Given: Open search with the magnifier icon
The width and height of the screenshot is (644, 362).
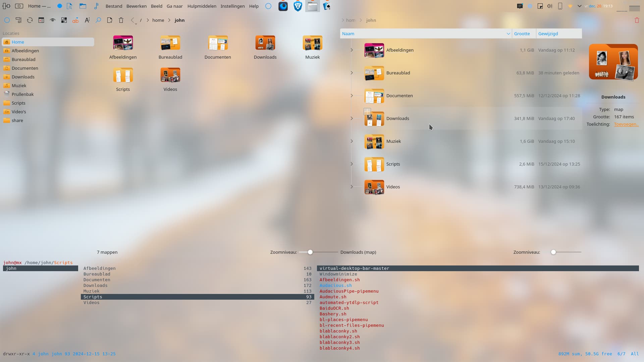Looking at the screenshot, I should (x=98, y=20).
